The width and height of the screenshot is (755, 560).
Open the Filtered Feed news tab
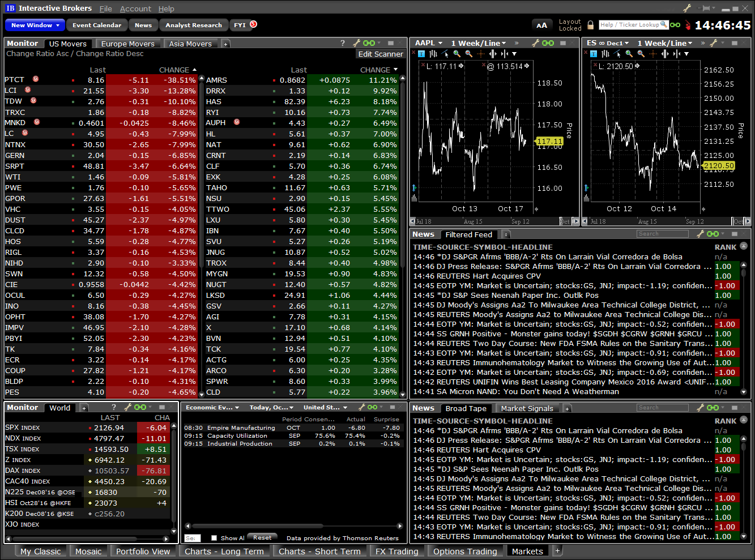tap(469, 234)
